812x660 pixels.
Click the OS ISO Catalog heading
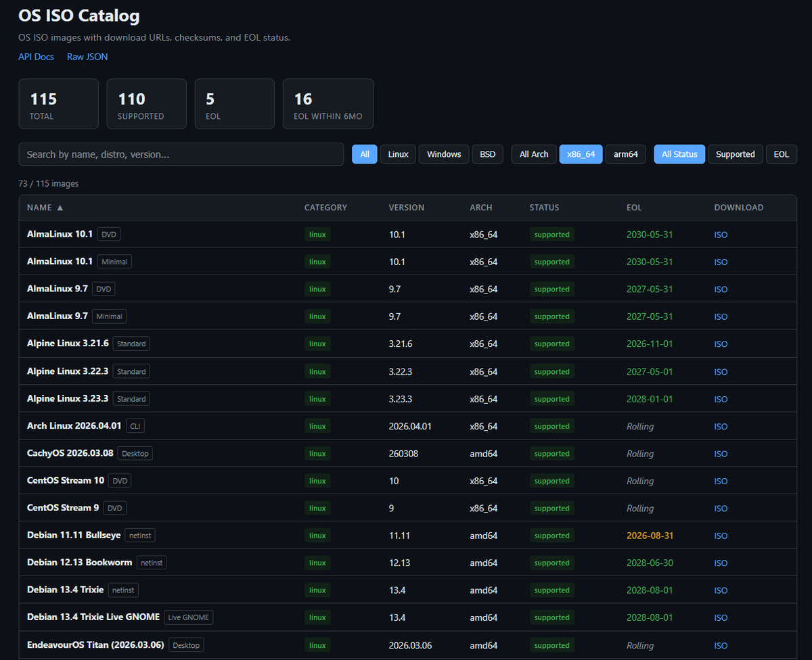(x=79, y=15)
